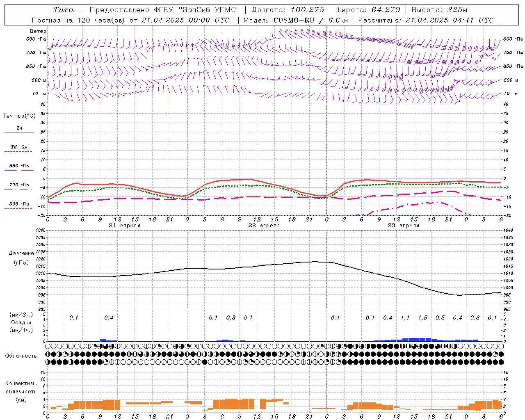525x420 pixels.
Task: Click "500 гПа" in the temperature legend
Action: (x=19, y=204)
